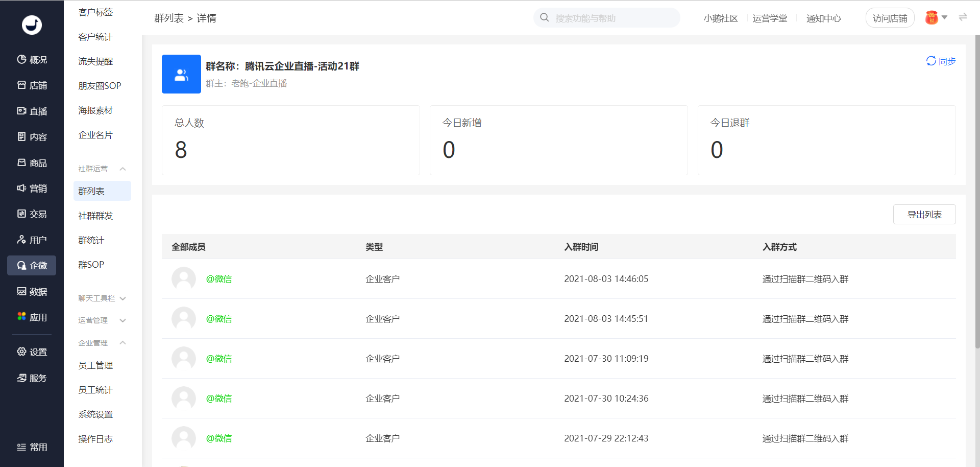Click the 入群时间 column header
Screen dimensions: 980x467
click(581, 247)
